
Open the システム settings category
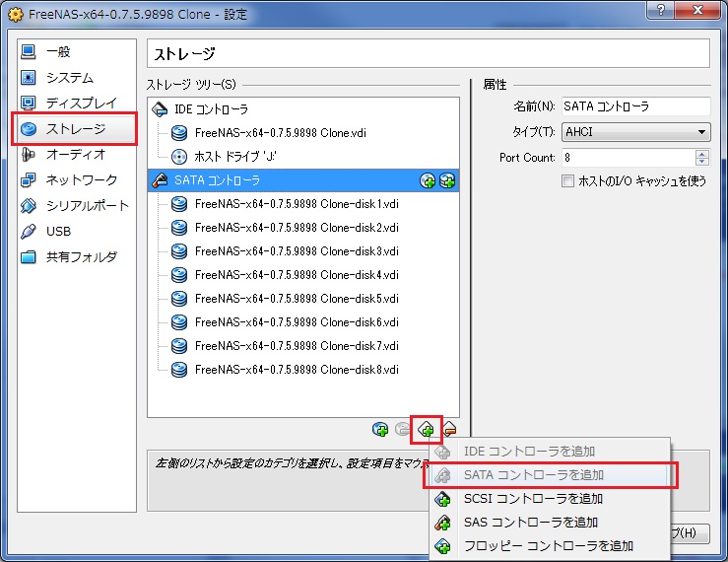pyautogui.click(x=77, y=78)
